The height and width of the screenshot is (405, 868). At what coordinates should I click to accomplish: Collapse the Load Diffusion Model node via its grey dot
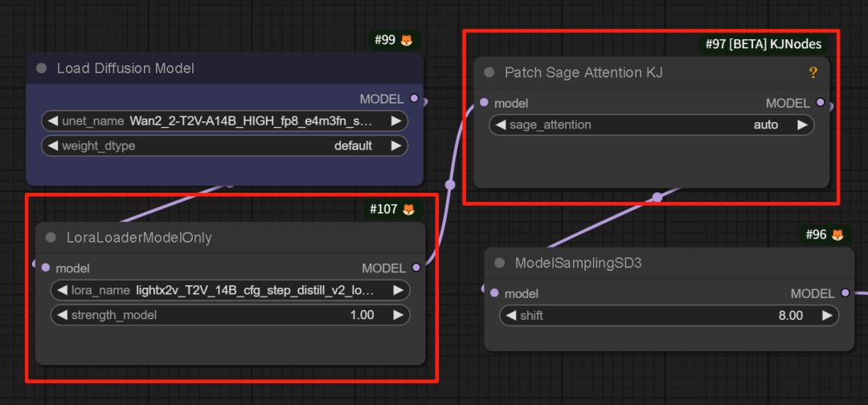point(41,68)
